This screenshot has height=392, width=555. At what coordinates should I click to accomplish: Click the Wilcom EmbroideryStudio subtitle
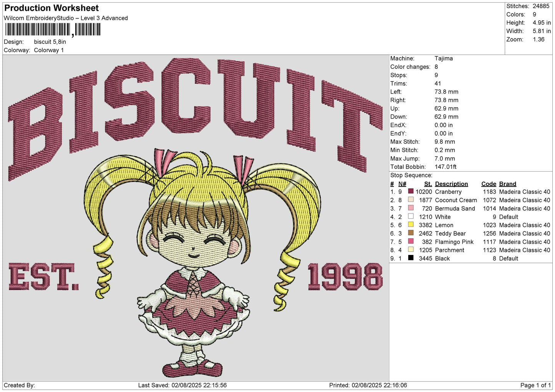pyautogui.click(x=66, y=18)
